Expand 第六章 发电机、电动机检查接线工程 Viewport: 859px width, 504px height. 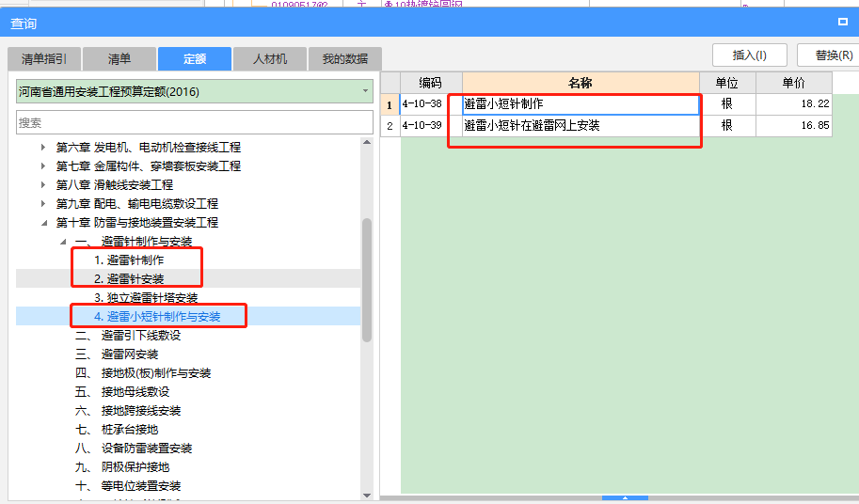click(x=43, y=148)
